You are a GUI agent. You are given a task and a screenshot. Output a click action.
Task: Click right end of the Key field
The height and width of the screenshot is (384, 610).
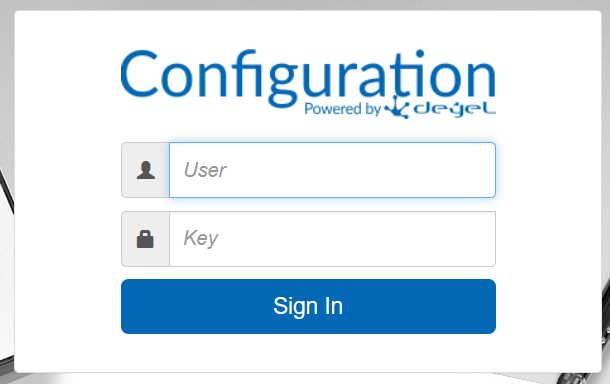coord(482,239)
